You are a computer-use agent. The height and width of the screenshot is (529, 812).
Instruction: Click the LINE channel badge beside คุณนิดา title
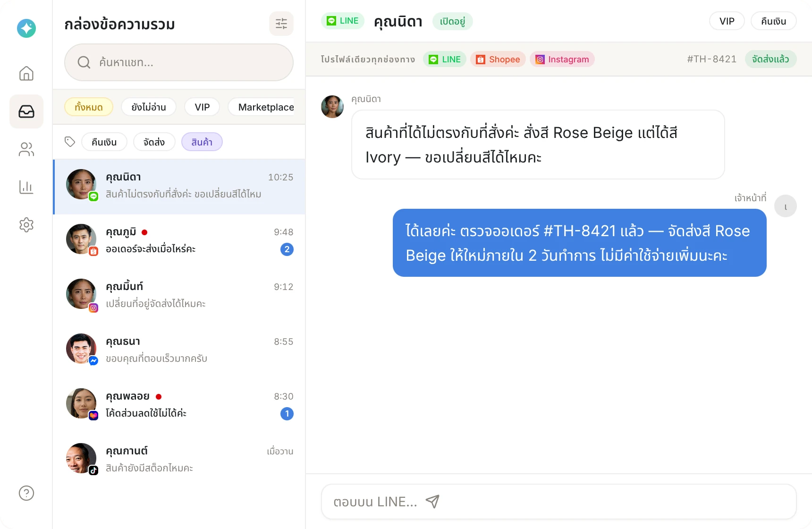click(x=343, y=21)
